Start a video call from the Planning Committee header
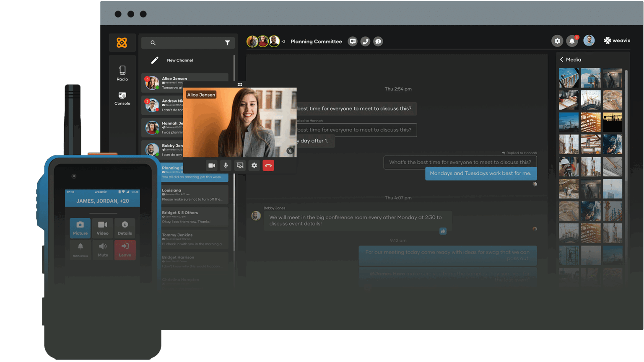Viewport: 644px width, 362px height. tap(352, 41)
